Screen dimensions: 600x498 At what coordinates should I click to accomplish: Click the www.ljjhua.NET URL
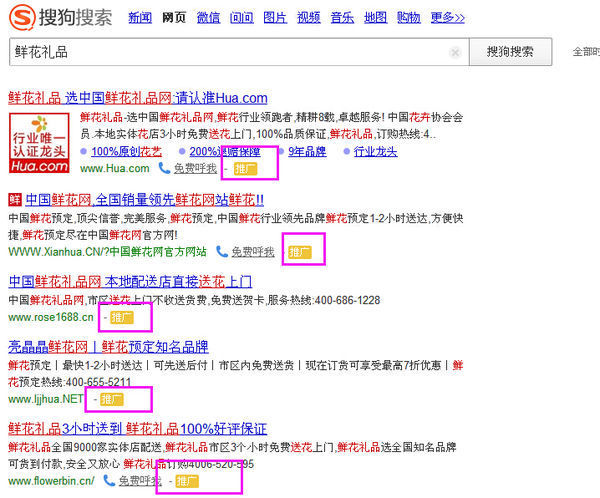[x=46, y=399]
